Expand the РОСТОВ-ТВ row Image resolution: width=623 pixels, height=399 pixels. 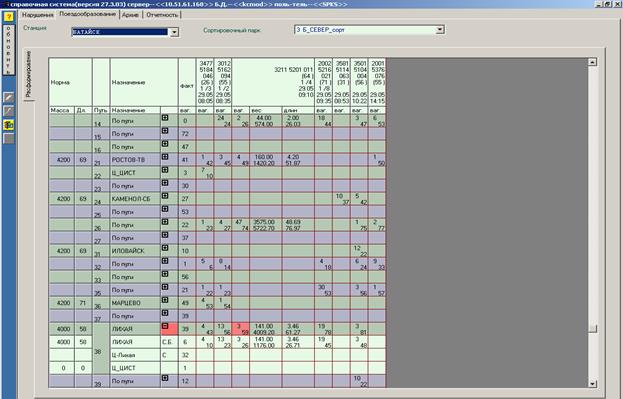165,157
